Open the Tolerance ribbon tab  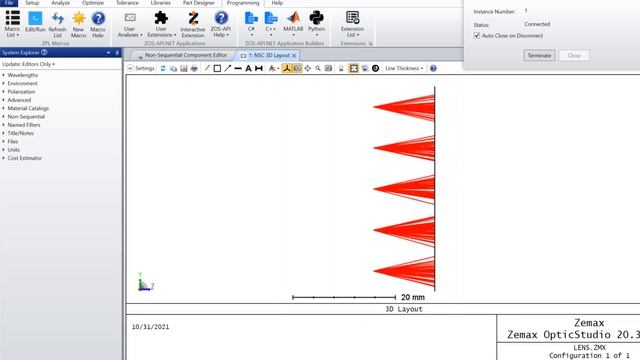127,3
